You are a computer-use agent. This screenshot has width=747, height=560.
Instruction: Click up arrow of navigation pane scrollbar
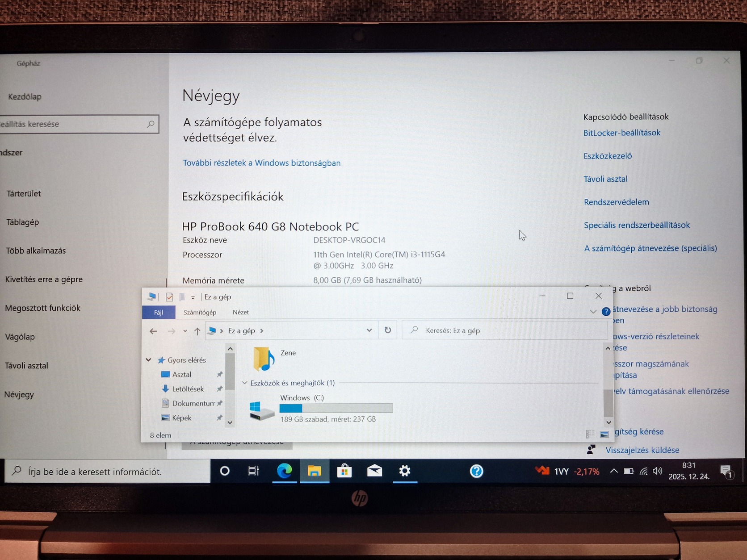(x=230, y=349)
